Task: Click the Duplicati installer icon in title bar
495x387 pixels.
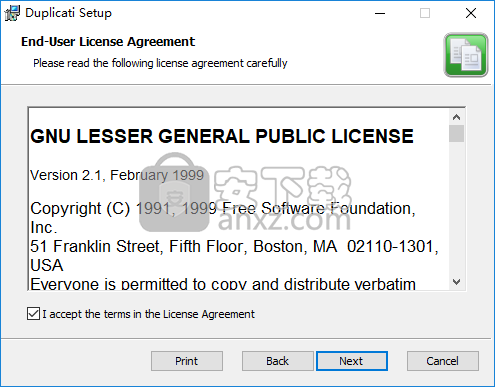Action: point(12,13)
